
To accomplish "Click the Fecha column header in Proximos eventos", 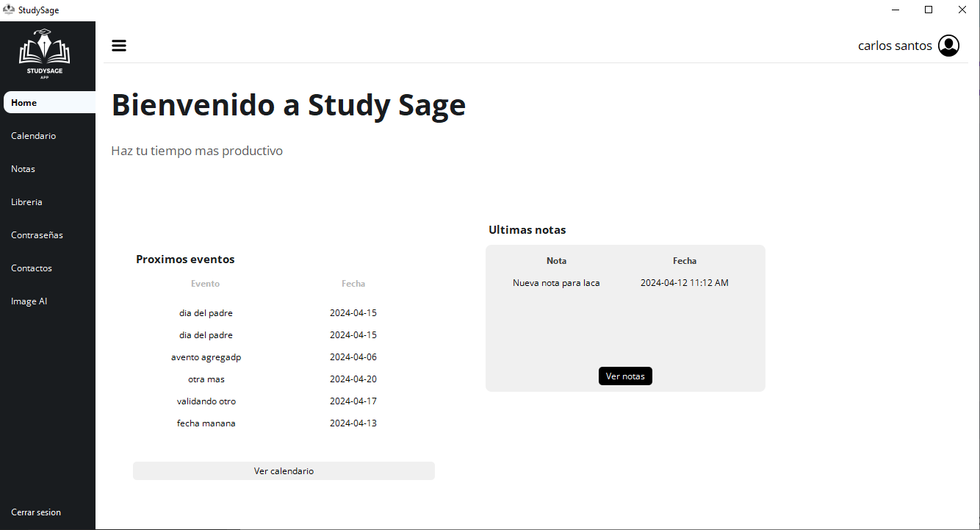I will click(x=353, y=283).
